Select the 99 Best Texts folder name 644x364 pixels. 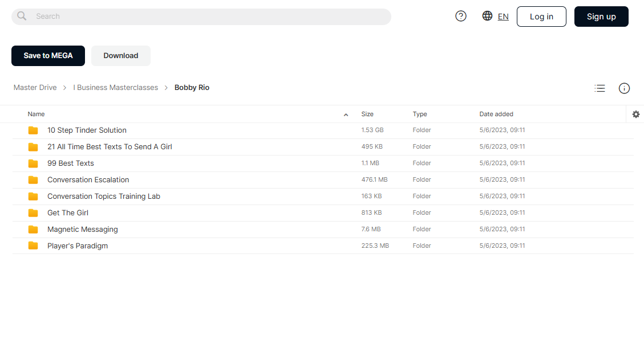coord(71,163)
